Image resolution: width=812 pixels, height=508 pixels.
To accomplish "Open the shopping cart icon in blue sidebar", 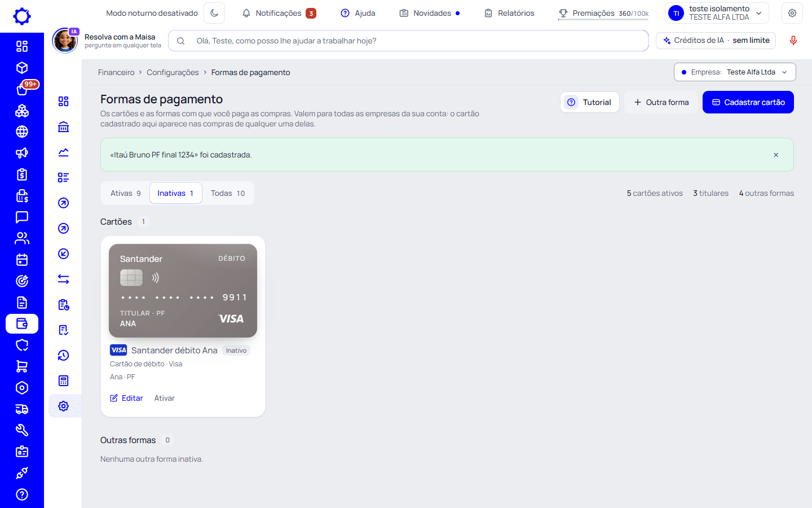I will (22, 366).
